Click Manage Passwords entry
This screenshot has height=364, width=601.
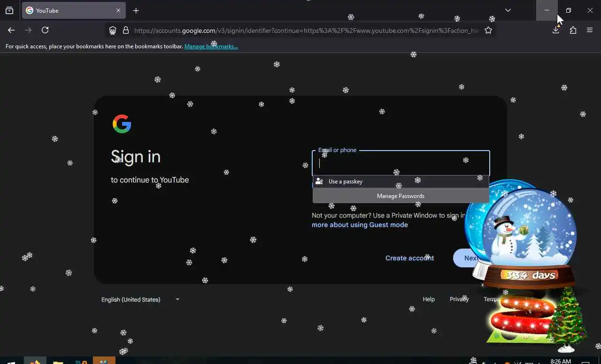(x=401, y=196)
